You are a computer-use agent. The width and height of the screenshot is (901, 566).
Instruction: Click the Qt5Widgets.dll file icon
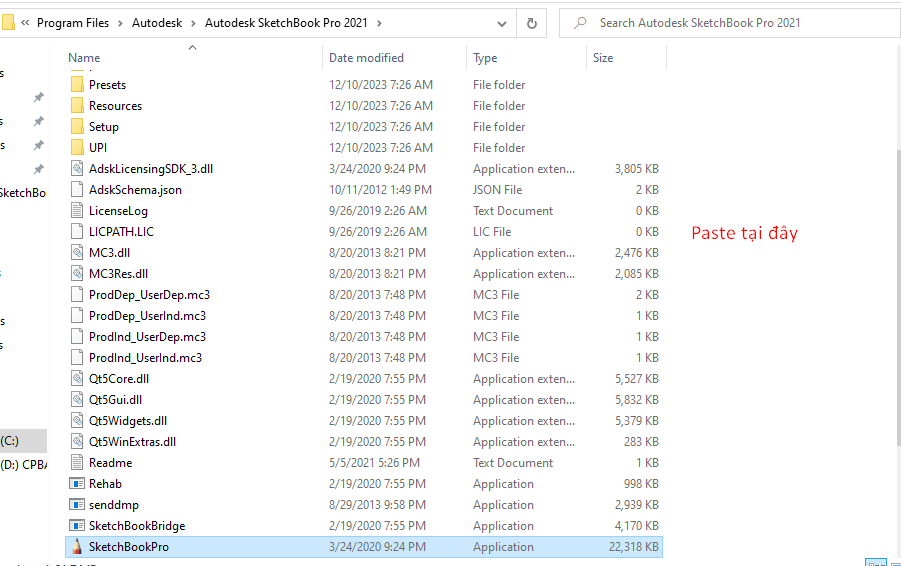point(77,421)
